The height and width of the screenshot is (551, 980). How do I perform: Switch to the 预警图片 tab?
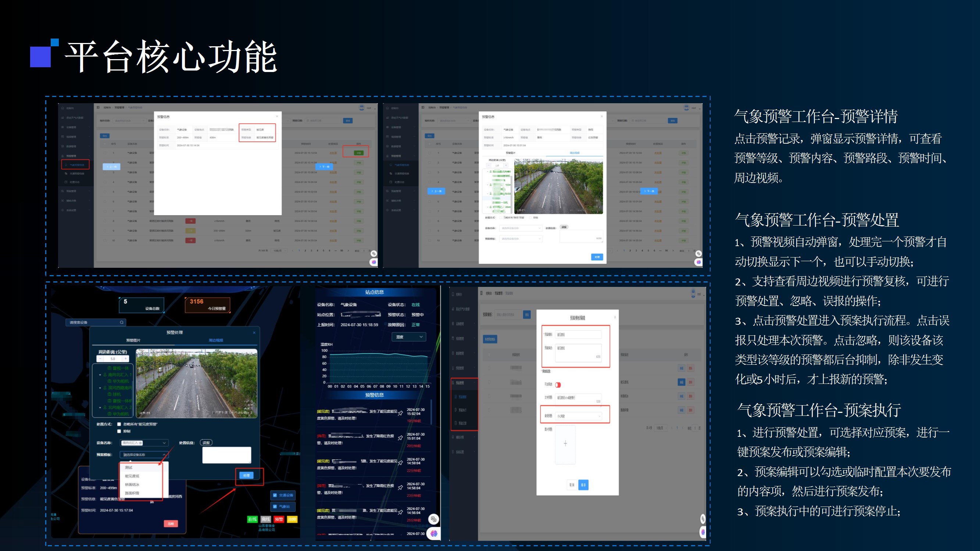coord(133,341)
